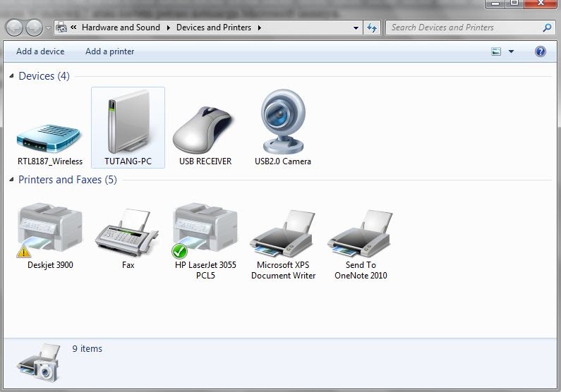Click the Back navigation arrow
The height and width of the screenshot is (392, 561).
(14, 27)
